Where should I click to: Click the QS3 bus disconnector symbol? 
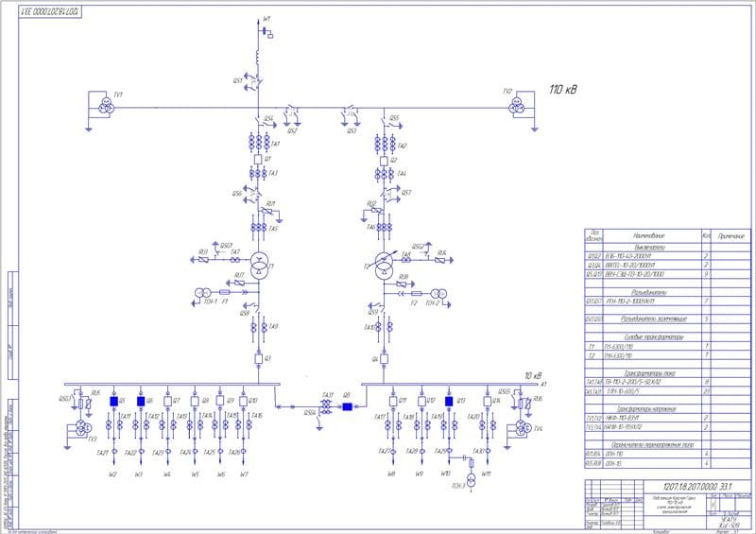[351, 114]
